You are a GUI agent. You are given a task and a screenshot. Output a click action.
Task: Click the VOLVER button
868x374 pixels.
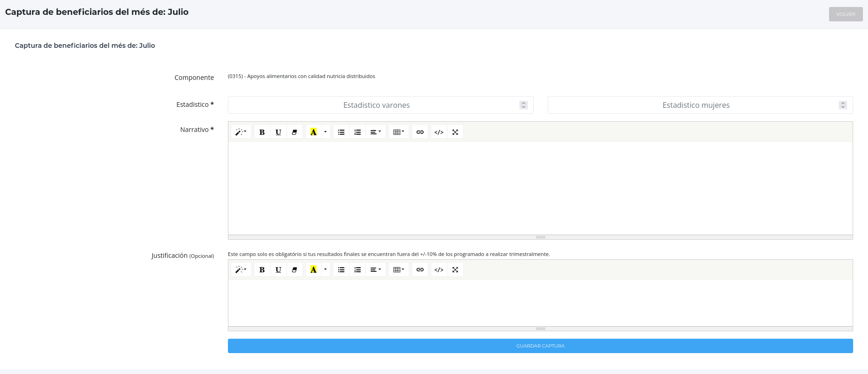[846, 14]
